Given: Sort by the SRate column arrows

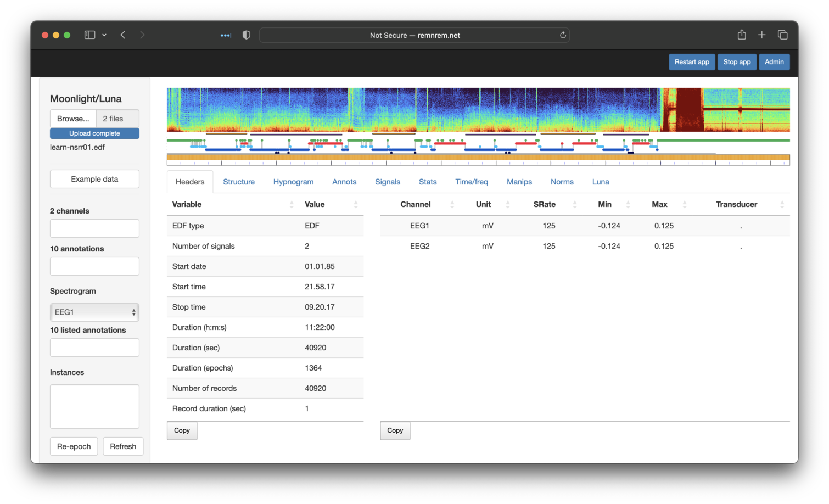Looking at the screenshot, I should pyautogui.click(x=575, y=205).
